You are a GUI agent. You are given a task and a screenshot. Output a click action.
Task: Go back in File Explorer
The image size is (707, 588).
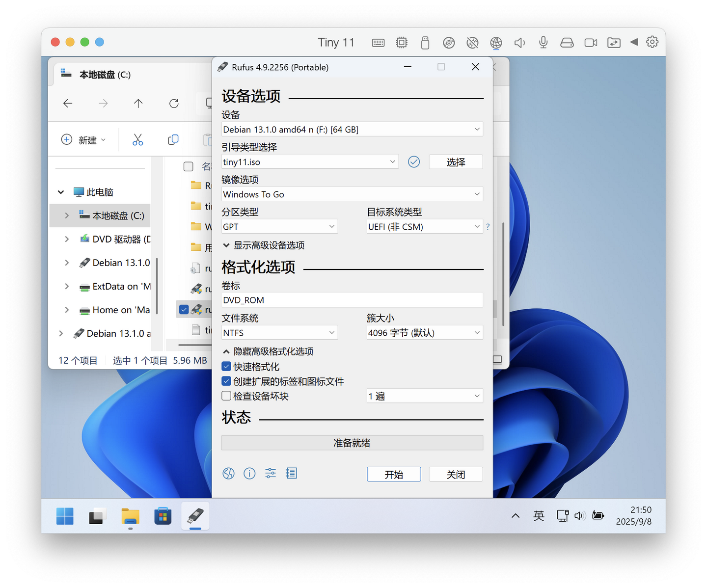pos(68,104)
